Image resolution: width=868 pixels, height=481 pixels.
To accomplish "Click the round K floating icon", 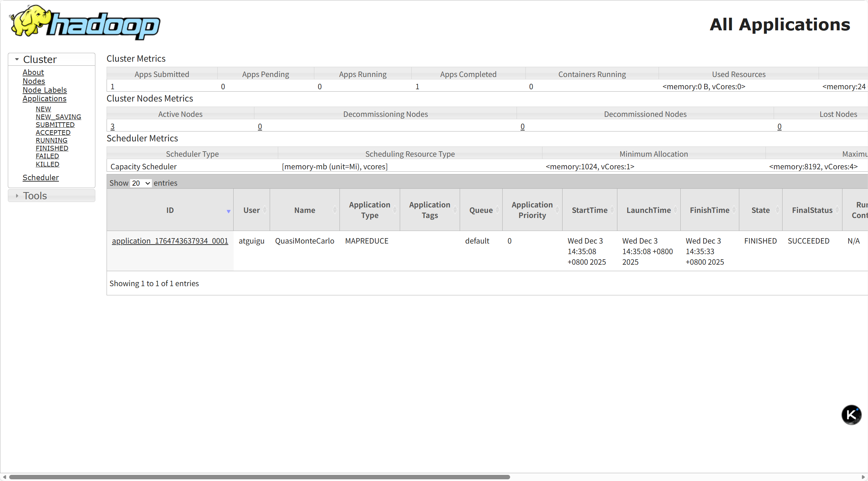I will pyautogui.click(x=851, y=415).
